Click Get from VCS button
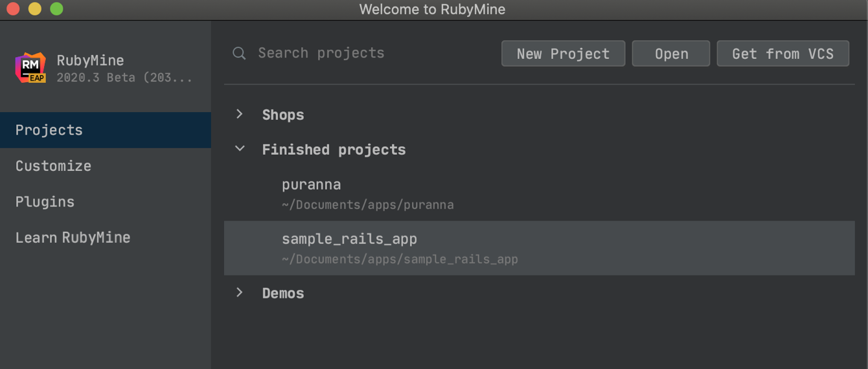Image resolution: width=868 pixels, height=369 pixels. pos(782,54)
